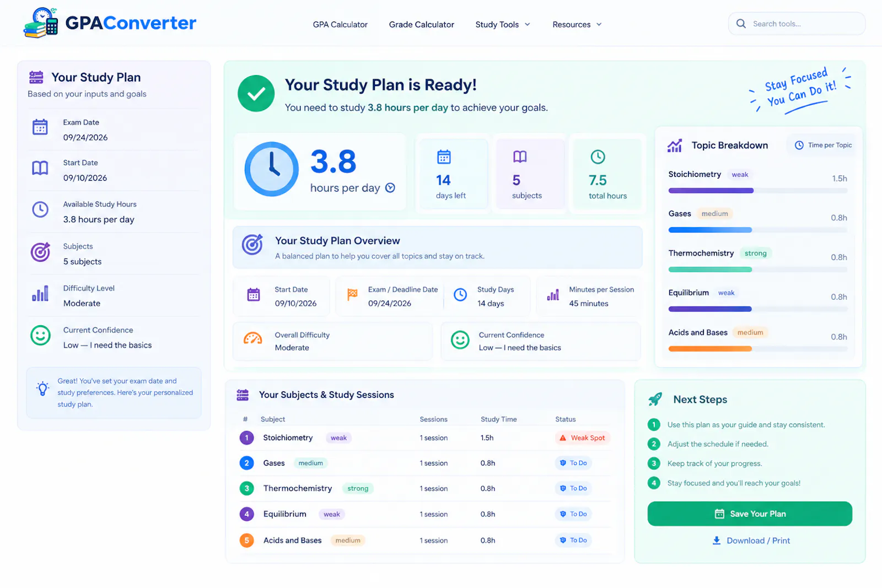Image resolution: width=882 pixels, height=588 pixels.
Task: Click the Your Study Plan Overview target icon
Action: (x=252, y=244)
